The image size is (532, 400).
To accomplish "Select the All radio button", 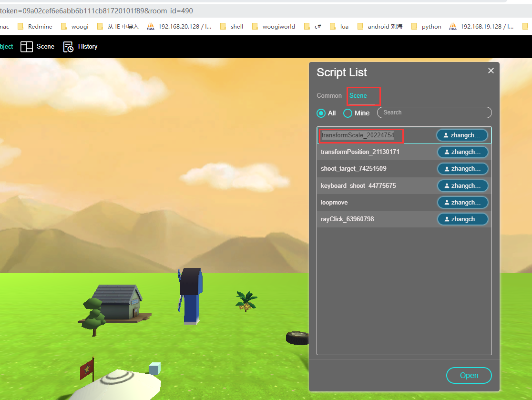I will click(321, 113).
